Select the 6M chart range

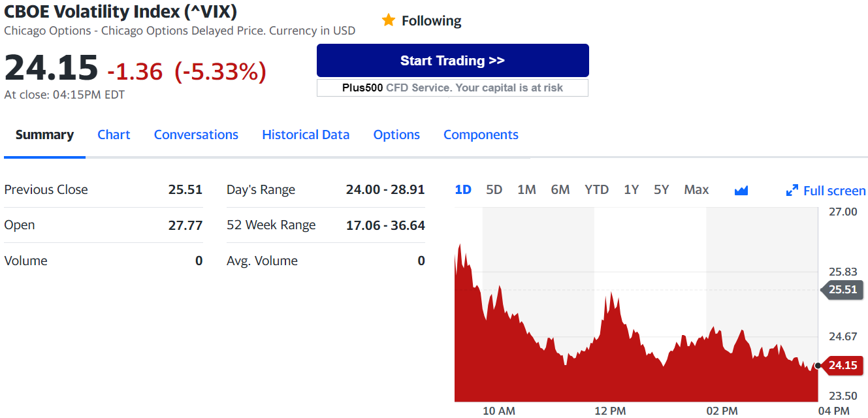[560, 189]
